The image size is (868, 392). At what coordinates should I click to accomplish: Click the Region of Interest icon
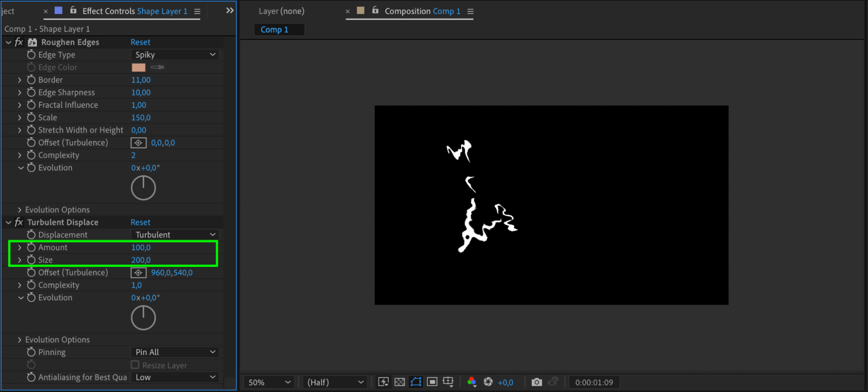432,382
